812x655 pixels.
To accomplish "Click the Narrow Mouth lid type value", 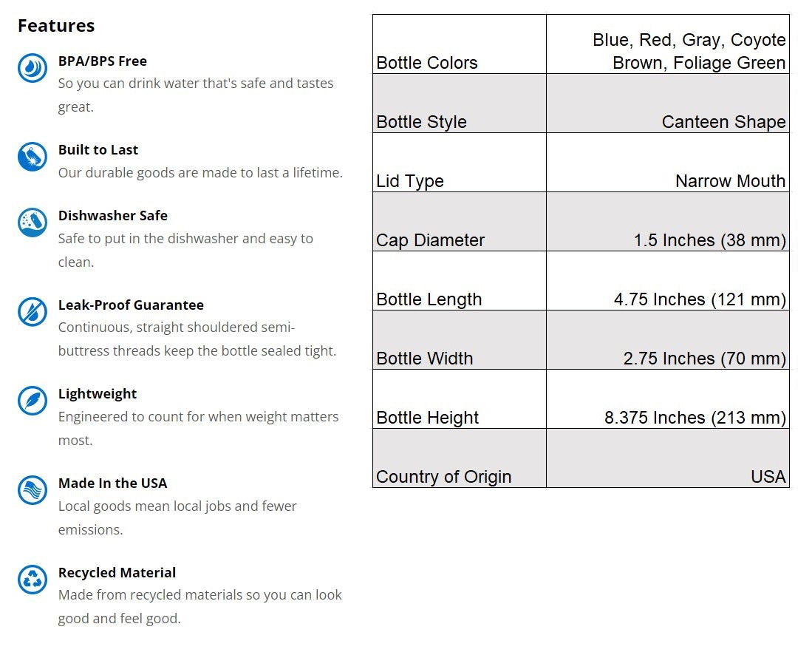I will 730,181.
